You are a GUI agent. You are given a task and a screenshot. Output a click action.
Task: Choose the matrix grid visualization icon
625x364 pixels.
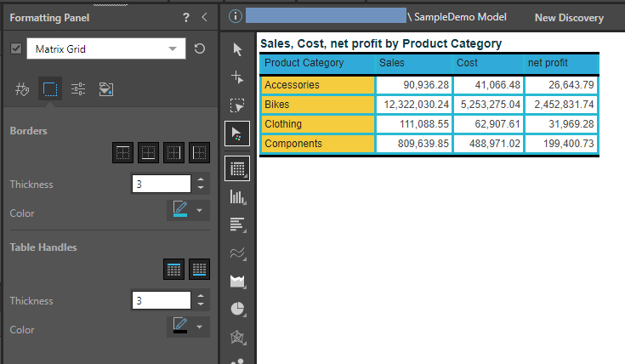point(238,168)
